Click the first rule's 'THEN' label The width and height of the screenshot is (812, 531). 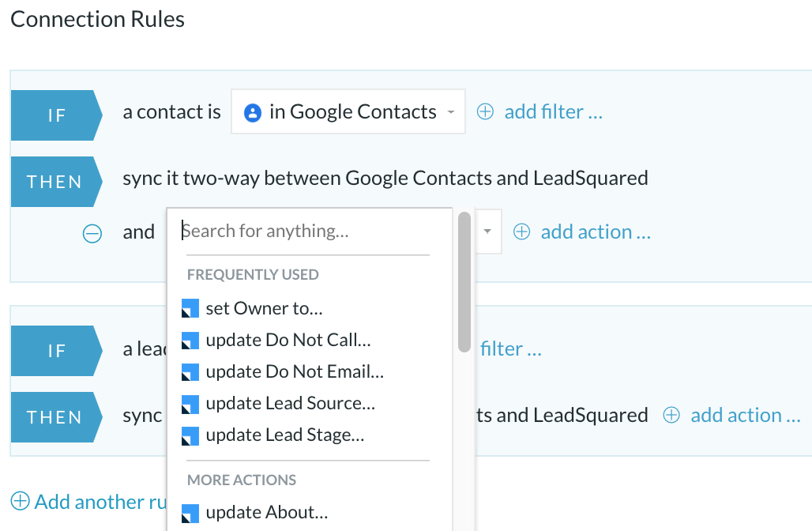pos(55,182)
